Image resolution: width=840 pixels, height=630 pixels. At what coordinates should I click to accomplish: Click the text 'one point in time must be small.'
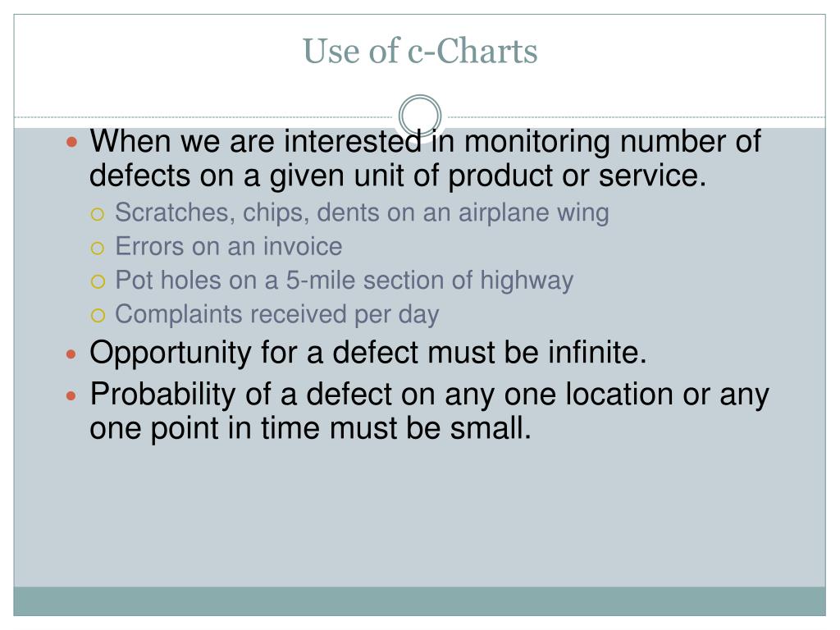[x=311, y=428]
